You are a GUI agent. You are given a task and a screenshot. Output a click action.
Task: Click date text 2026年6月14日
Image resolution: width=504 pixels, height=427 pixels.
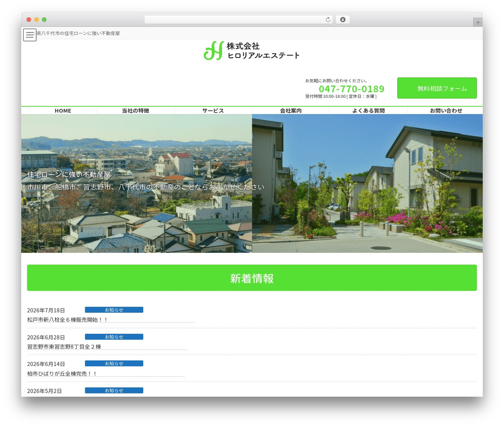pos(46,364)
